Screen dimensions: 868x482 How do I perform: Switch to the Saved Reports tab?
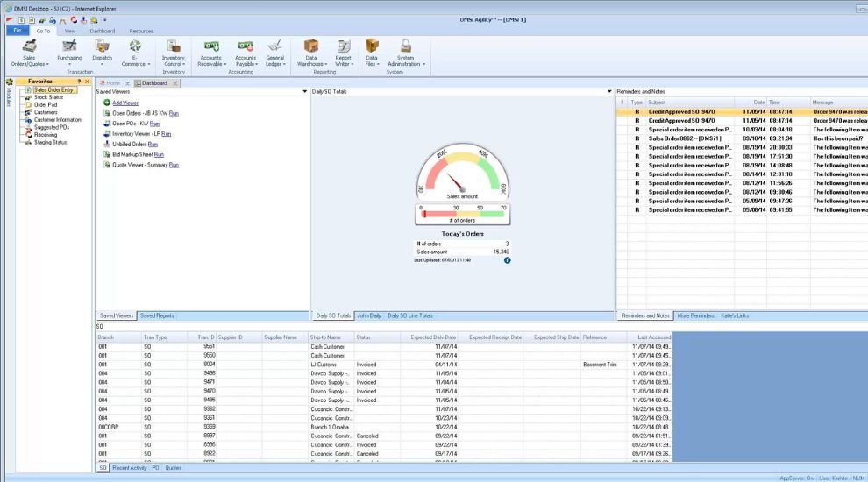pos(157,315)
